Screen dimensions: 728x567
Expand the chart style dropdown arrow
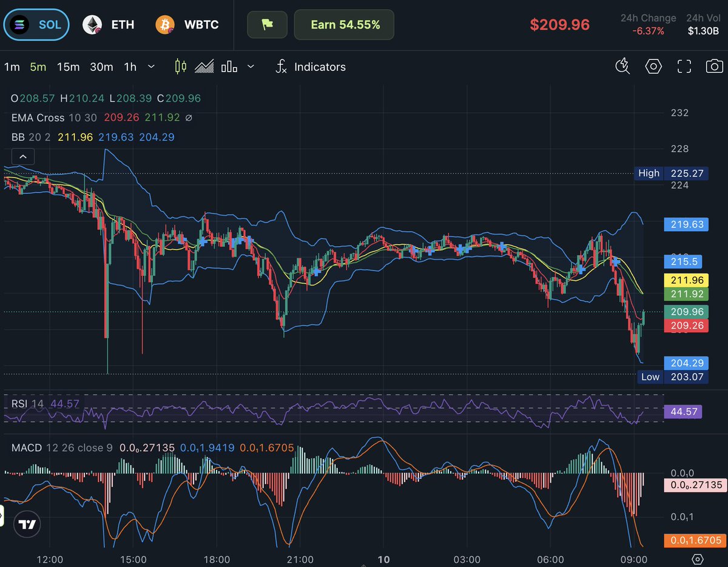click(251, 67)
